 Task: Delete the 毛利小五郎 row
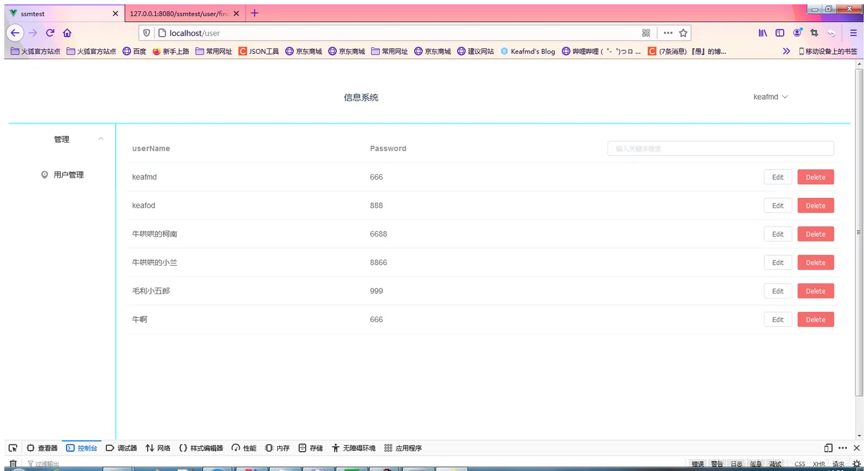[x=815, y=292]
